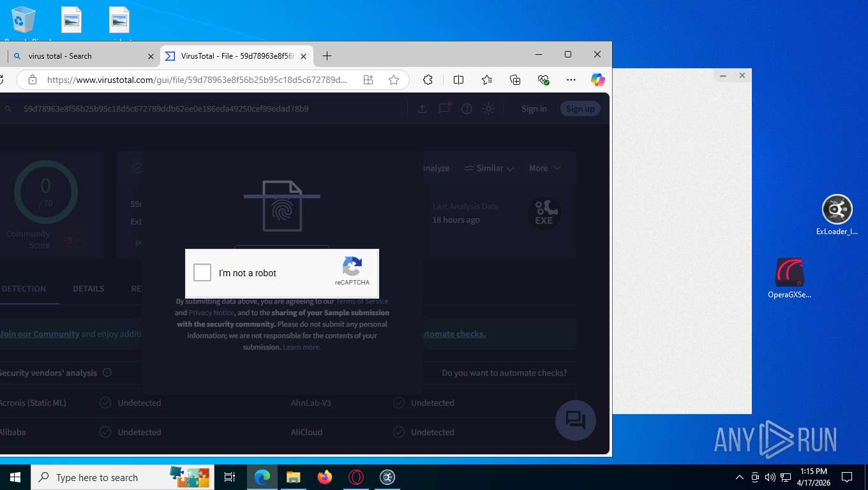Open the VirusTotal chat bubble button

[575, 420]
